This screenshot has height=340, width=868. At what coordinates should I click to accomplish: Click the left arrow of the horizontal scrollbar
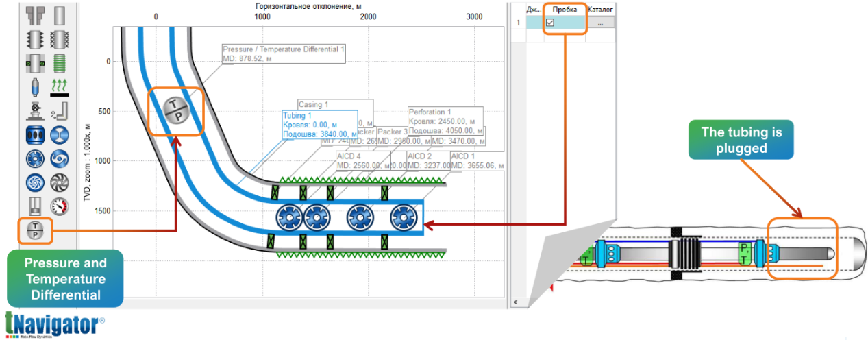(x=517, y=302)
